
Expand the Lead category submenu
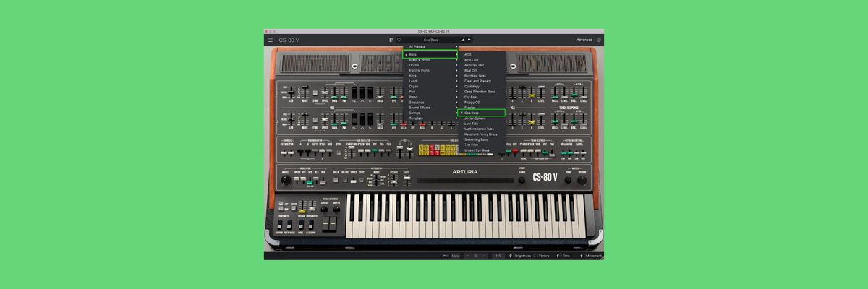point(430,81)
